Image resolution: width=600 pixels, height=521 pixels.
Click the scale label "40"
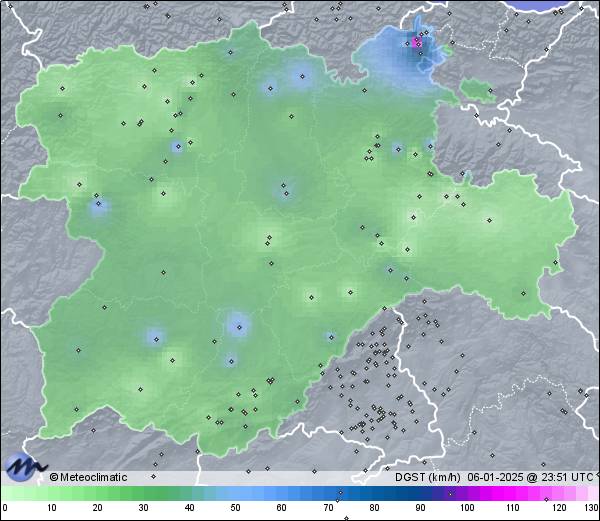189,508
